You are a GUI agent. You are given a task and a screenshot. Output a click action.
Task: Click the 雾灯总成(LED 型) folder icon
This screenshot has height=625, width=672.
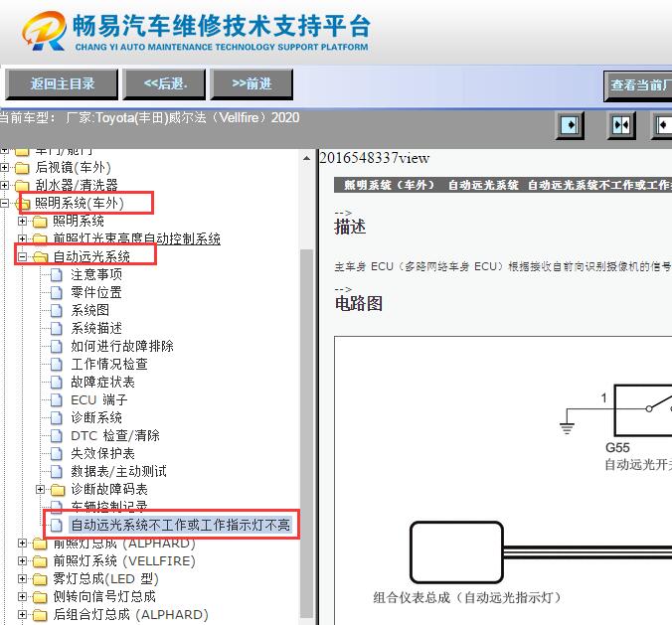(x=40, y=579)
